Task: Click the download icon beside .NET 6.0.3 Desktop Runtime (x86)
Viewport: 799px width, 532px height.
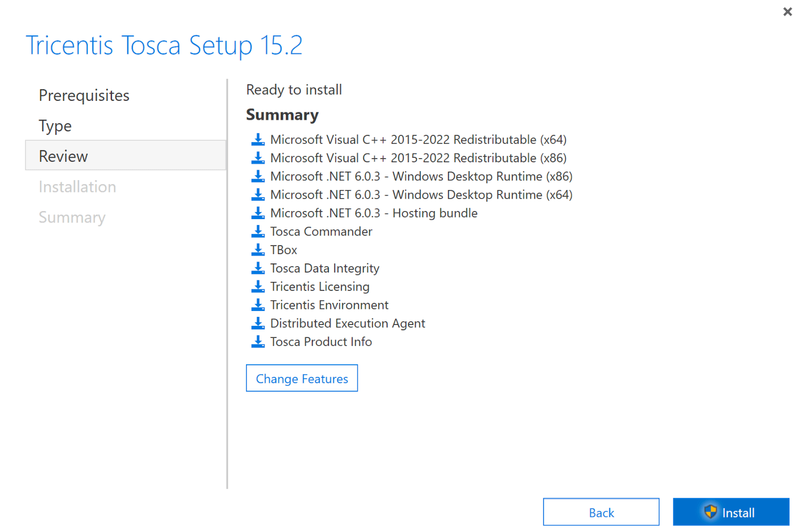Action: [258, 176]
